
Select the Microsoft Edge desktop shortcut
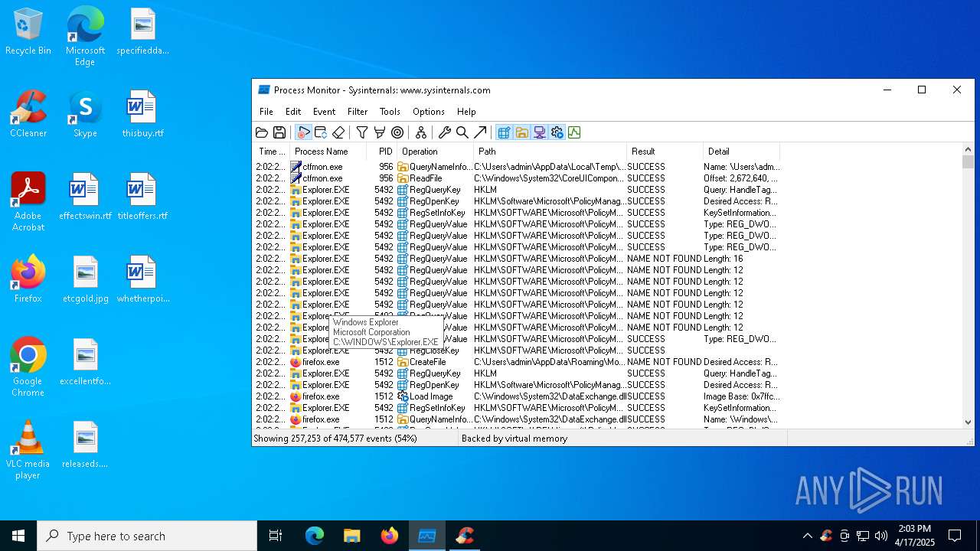point(85,35)
